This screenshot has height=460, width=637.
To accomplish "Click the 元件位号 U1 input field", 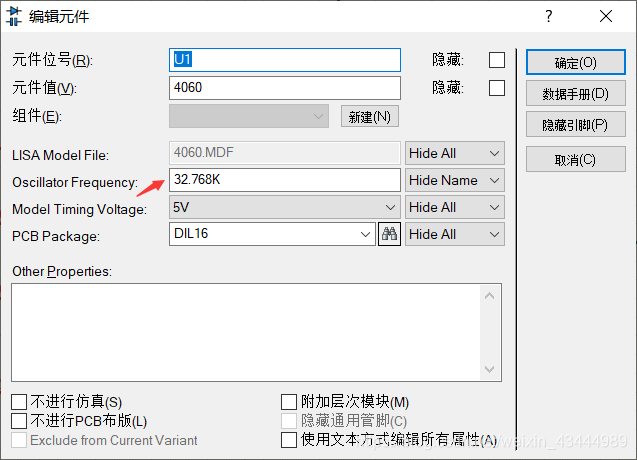I will click(x=285, y=60).
